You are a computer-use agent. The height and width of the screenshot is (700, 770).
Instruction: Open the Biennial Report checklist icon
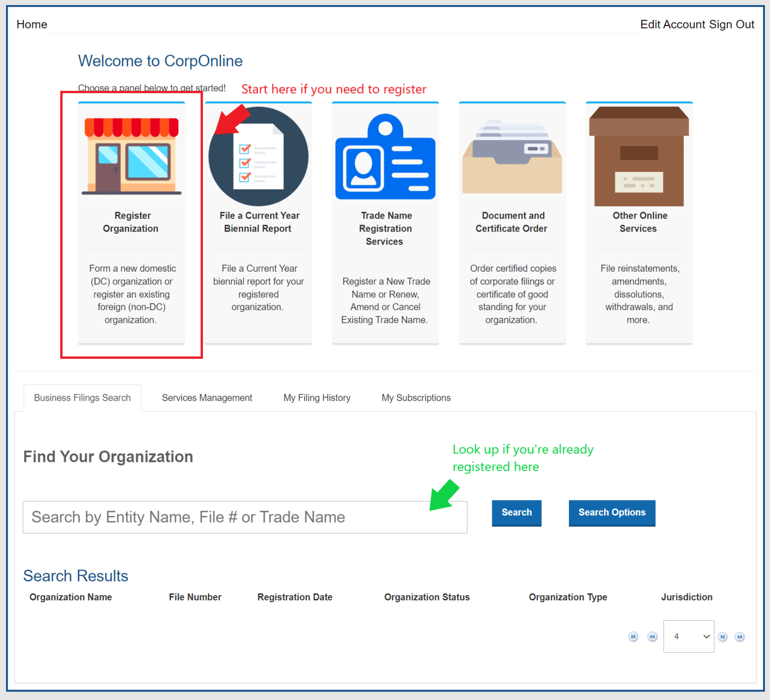coord(259,156)
